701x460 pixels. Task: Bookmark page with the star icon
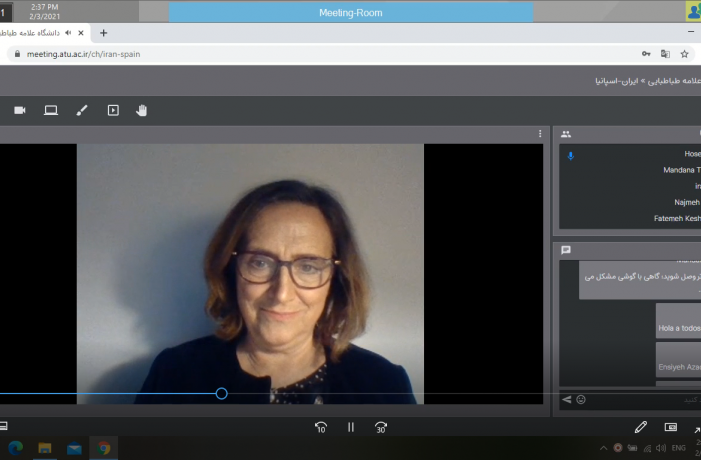[x=684, y=54]
